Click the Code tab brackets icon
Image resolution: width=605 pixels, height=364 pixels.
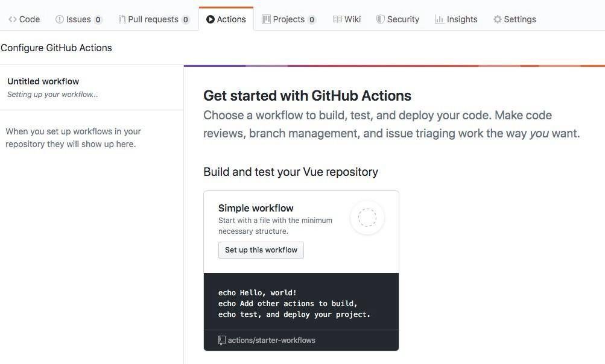point(12,19)
